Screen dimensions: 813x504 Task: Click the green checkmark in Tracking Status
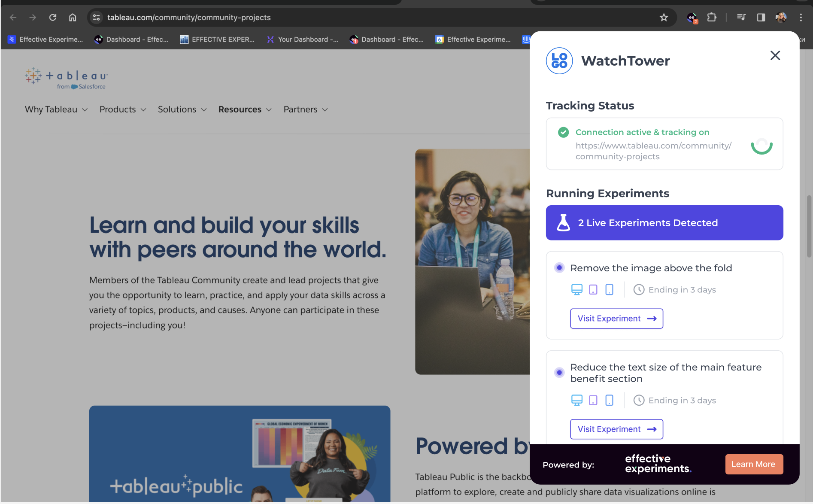tap(563, 132)
